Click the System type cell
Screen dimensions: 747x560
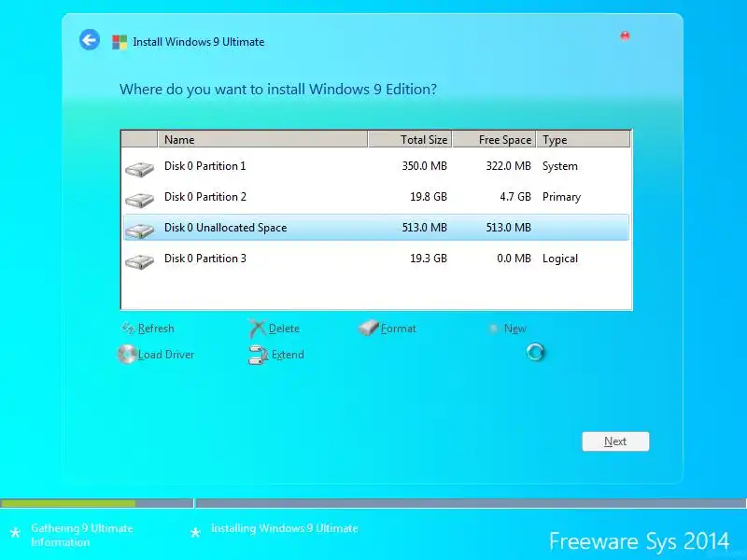pyautogui.click(x=559, y=166)
